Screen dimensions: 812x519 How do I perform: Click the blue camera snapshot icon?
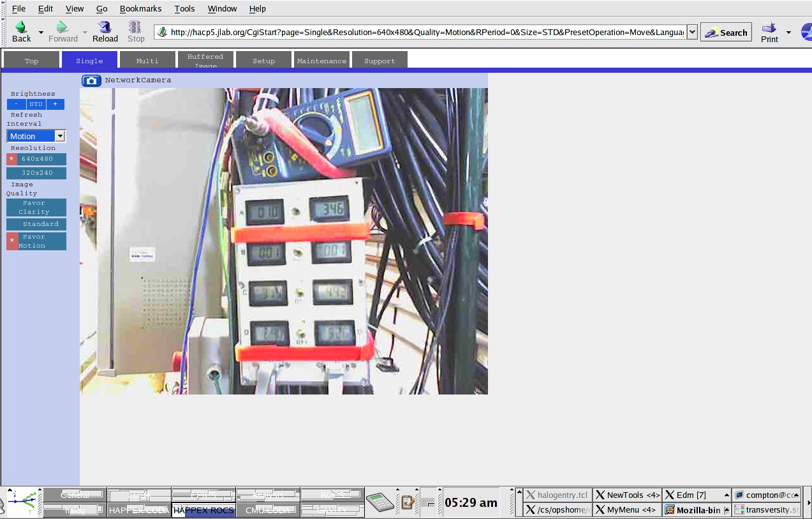92,80
